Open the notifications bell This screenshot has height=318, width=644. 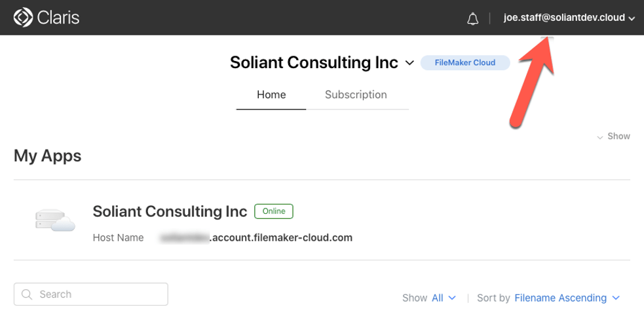[x=473, y=18]
